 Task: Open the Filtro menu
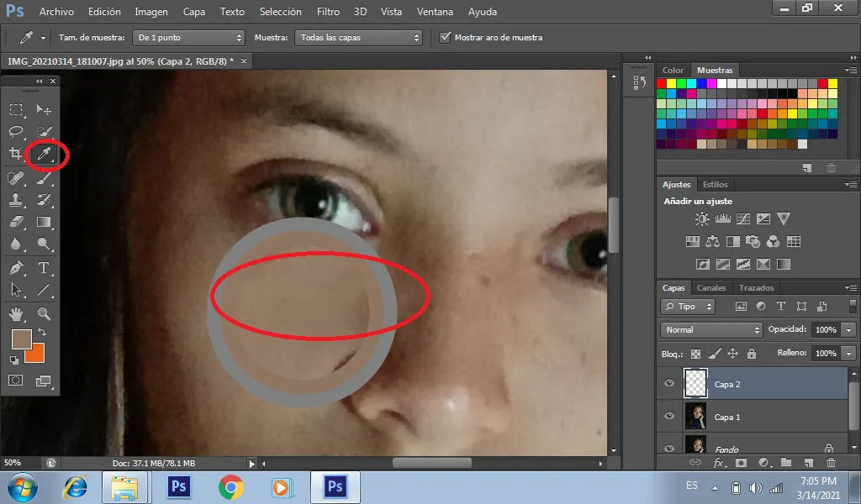pyautogui.click(x=329, y=12)
